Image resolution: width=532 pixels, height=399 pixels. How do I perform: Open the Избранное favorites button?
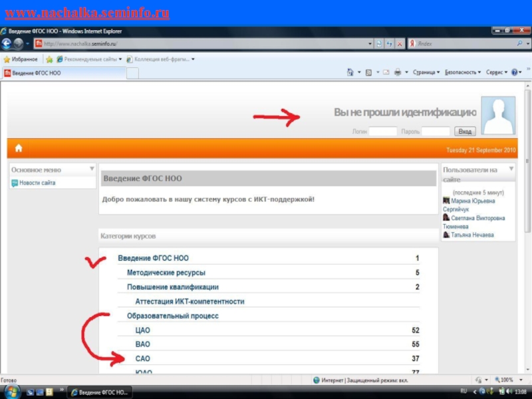click(21, 59)
